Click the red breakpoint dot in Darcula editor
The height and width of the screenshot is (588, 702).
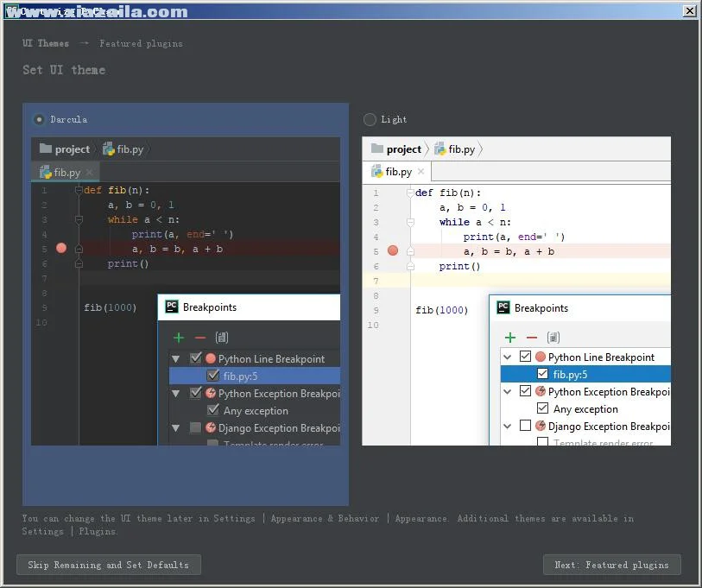61,248
